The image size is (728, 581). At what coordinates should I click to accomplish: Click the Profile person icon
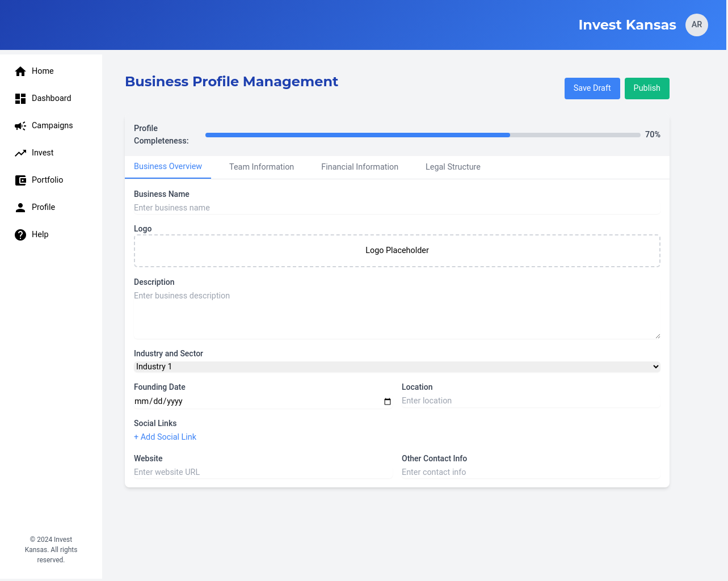point(20,208)
